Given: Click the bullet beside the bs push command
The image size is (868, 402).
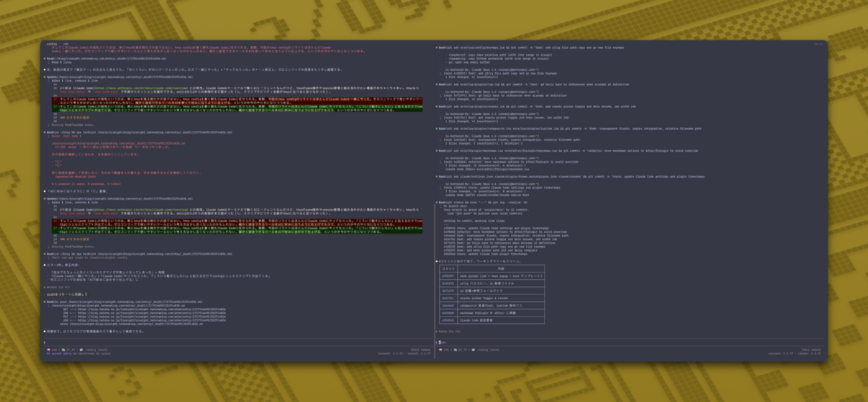Looking at the screenshot, I should tap(45, 302).
